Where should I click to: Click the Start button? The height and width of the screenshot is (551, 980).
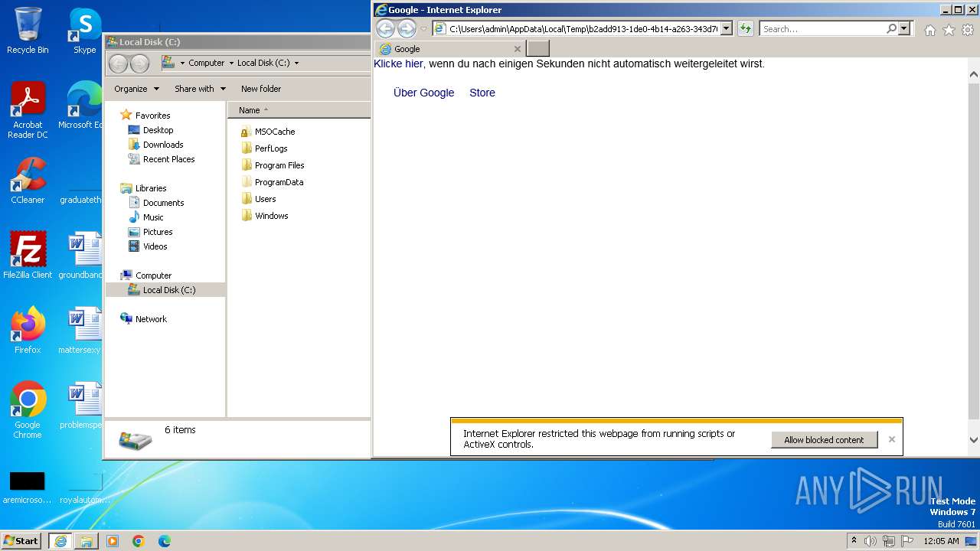[x=21, y=541]
